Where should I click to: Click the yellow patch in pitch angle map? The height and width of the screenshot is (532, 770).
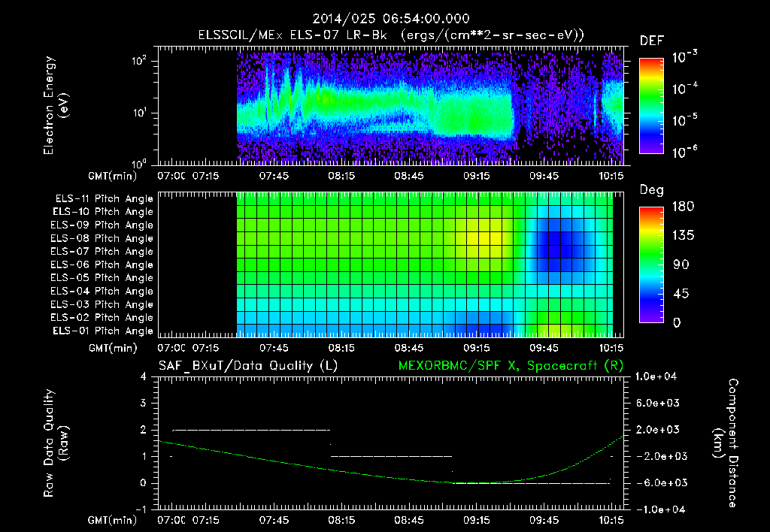tap(484, 238)
